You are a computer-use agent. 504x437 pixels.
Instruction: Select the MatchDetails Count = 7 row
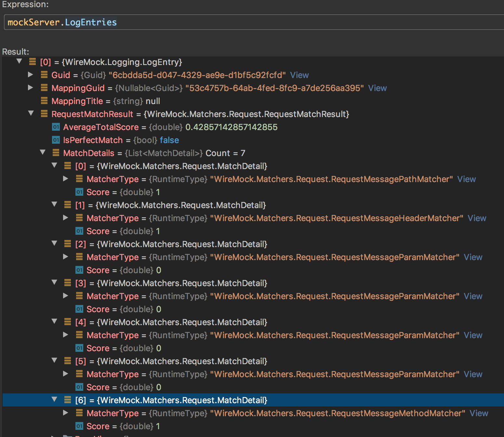click(253, 153)
